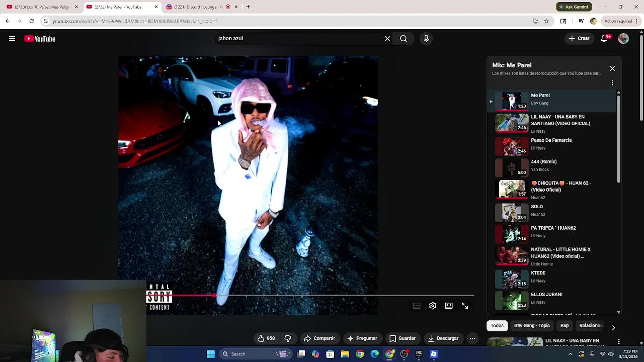Open YouTube notifications bell
644x362 pixels.
pyautogui.click(x=605, y=39)
